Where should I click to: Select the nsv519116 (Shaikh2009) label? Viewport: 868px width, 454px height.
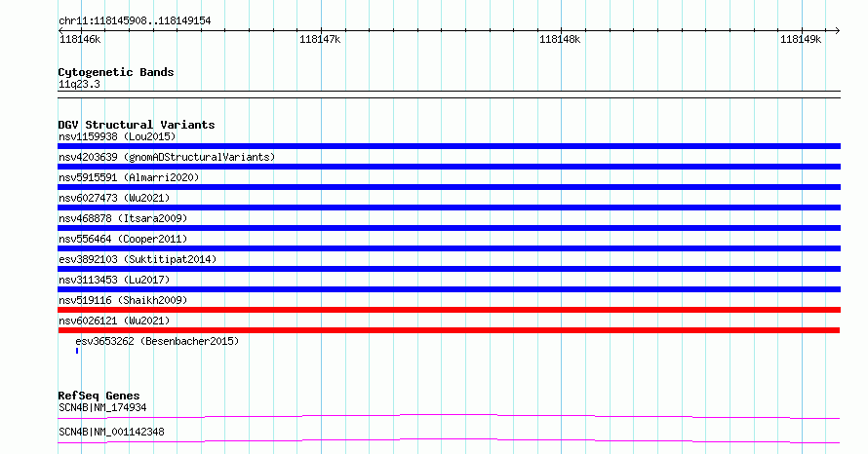coord(123,300)
